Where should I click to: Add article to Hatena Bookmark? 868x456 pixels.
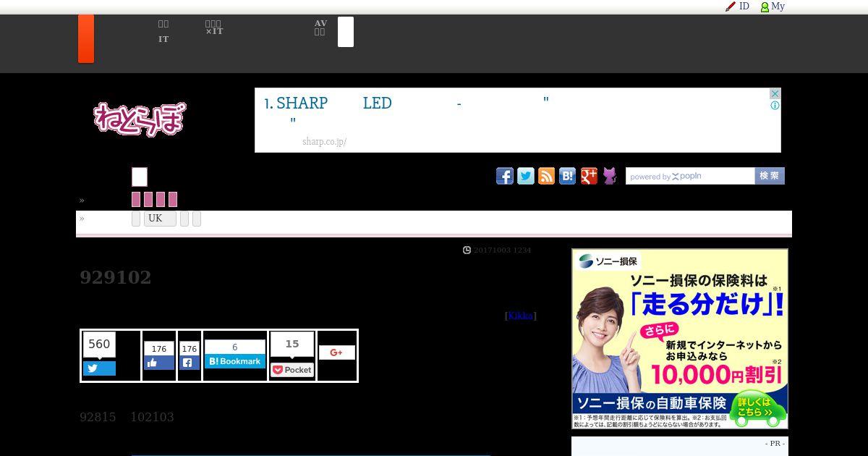(x=235, y=361)
